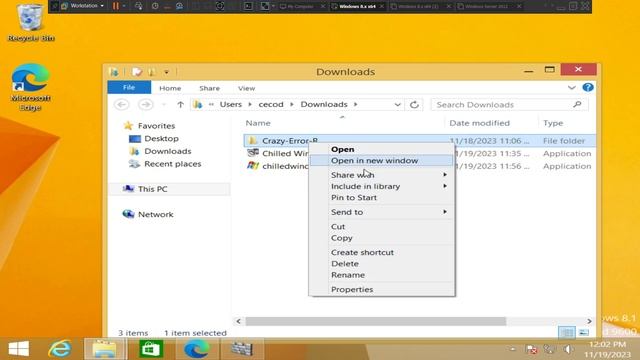The width and height of the screenshot is (640, 360).
Task: Choose Open in context menu
Action: [382, 149]
